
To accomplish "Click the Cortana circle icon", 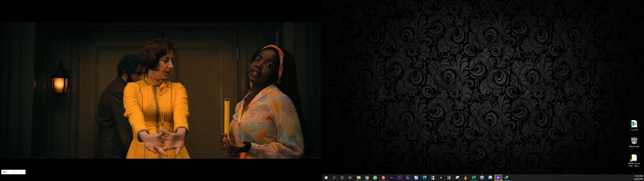I will (x=342, y=177).
